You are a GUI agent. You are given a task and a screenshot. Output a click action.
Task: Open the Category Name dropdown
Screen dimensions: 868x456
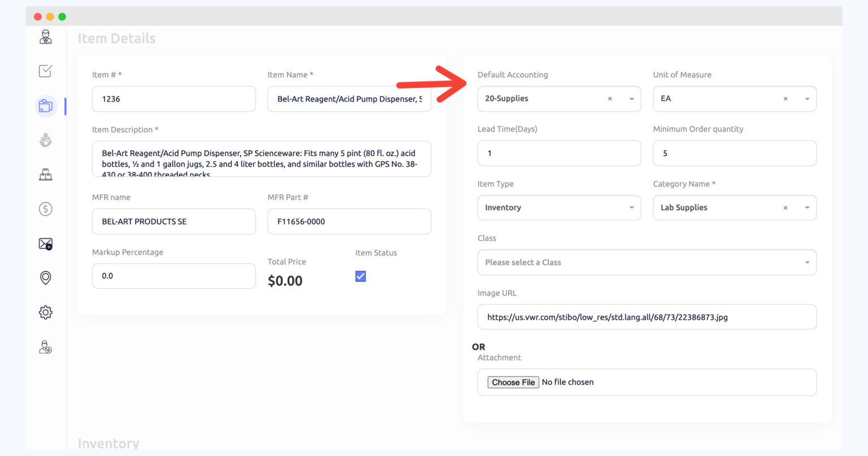(x=807, y=207)
